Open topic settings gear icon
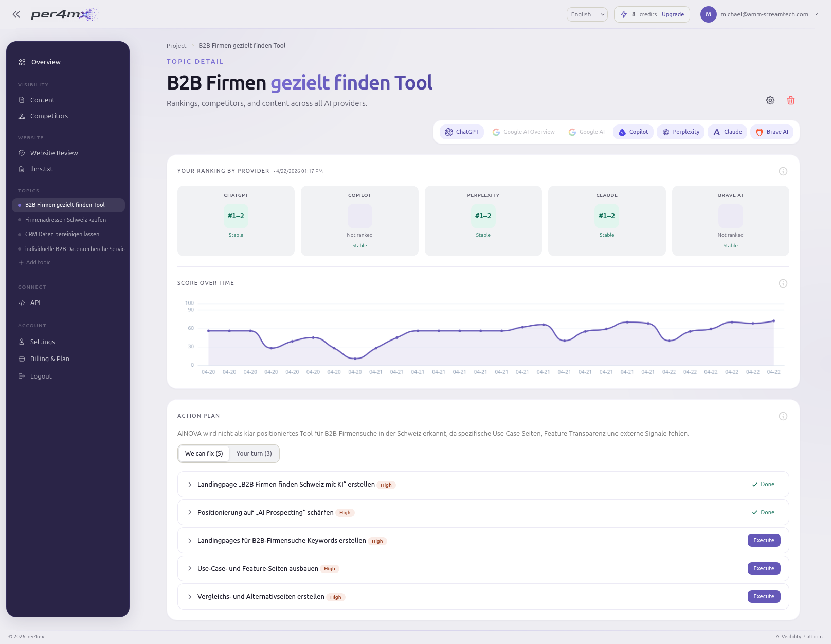The image size is (831, 644). click(770, 100)
